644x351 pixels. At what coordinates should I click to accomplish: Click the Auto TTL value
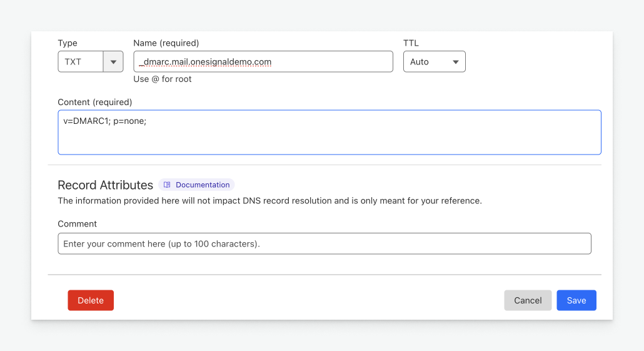(420, 62)
